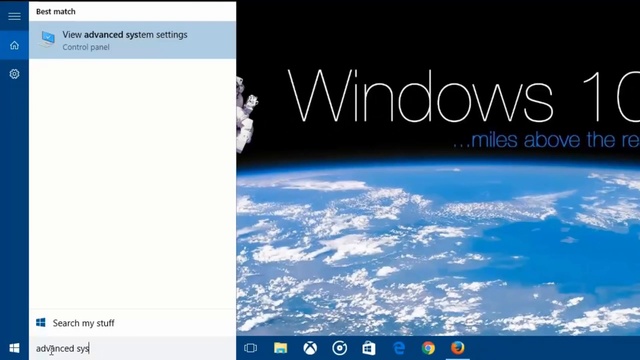Launch Firefox from taskbar

458,348
